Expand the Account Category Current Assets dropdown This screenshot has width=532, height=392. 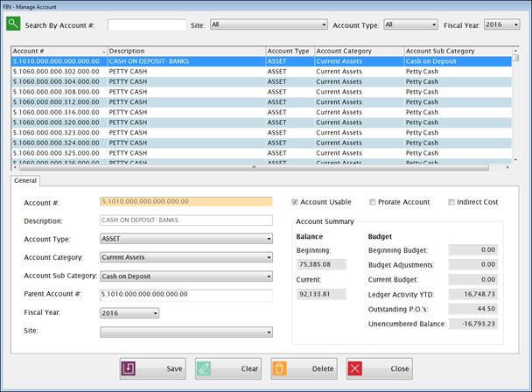click(x=186, y=257)
